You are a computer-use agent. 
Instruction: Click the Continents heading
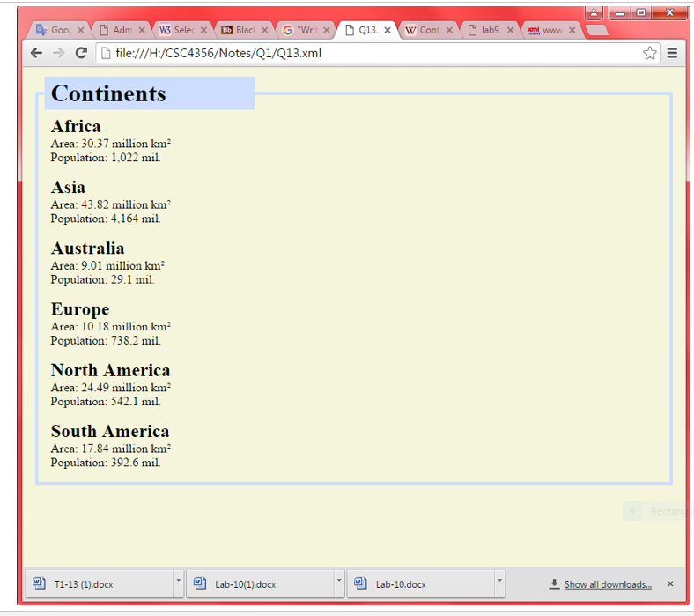(108, 93)
